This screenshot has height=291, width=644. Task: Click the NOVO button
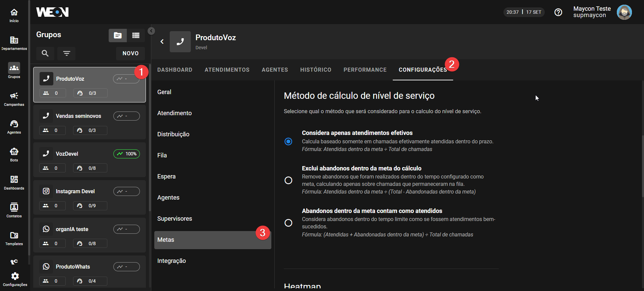tap(130, 53)
